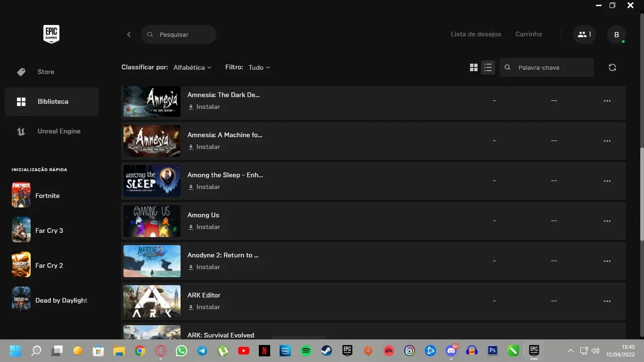Open Netflix from taskbar
The image size is (644, 362).
click(x=264, y=351)
